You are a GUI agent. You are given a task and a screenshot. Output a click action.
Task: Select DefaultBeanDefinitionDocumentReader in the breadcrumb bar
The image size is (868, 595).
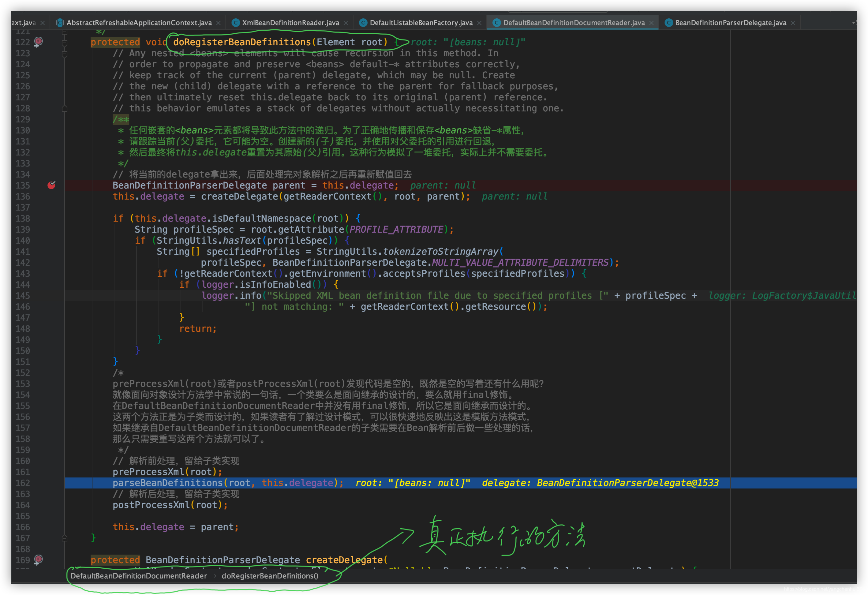point(139,576)
